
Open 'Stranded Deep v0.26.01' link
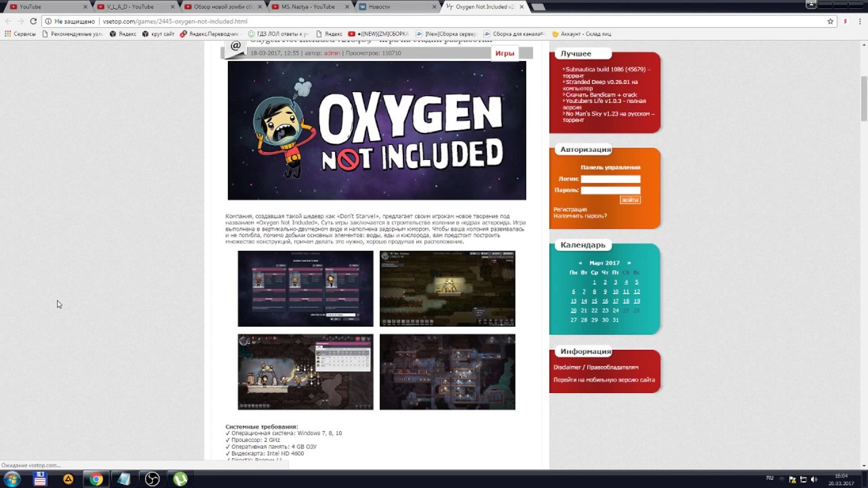coord(600,85)
